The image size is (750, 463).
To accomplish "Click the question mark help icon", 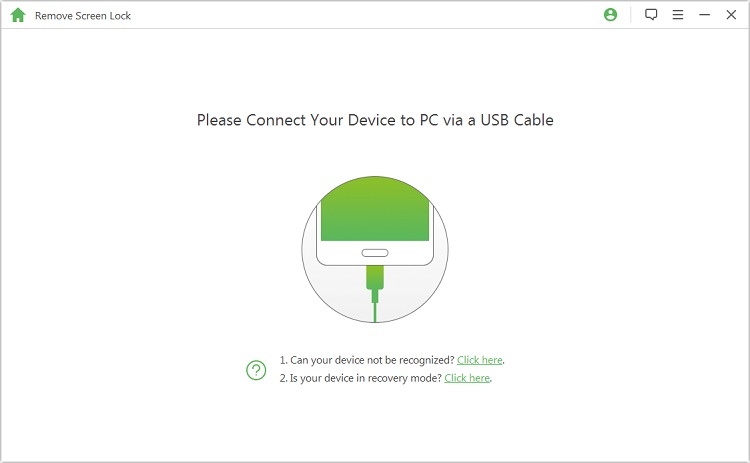I will pos(256,369).
